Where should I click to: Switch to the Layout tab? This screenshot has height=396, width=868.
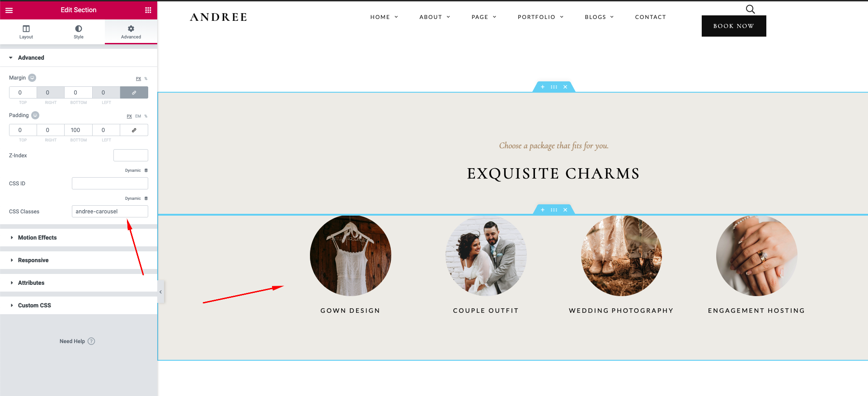coord(26,32)
